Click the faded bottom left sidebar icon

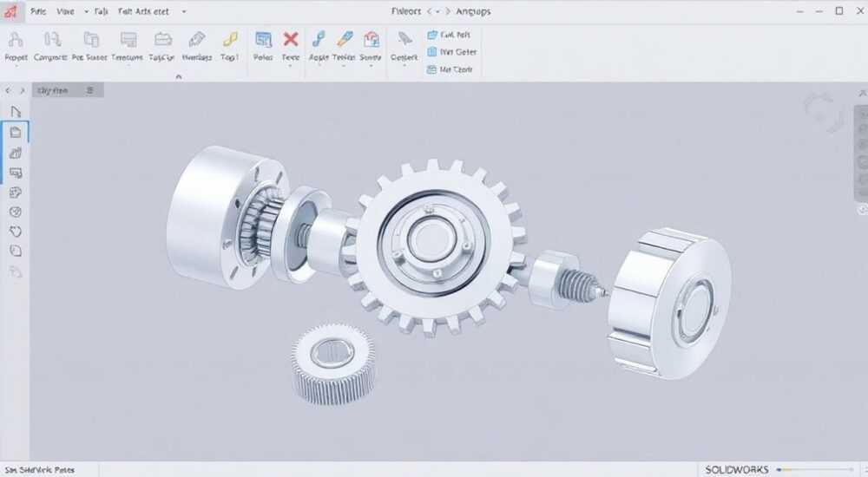click(x=16, y=271)
